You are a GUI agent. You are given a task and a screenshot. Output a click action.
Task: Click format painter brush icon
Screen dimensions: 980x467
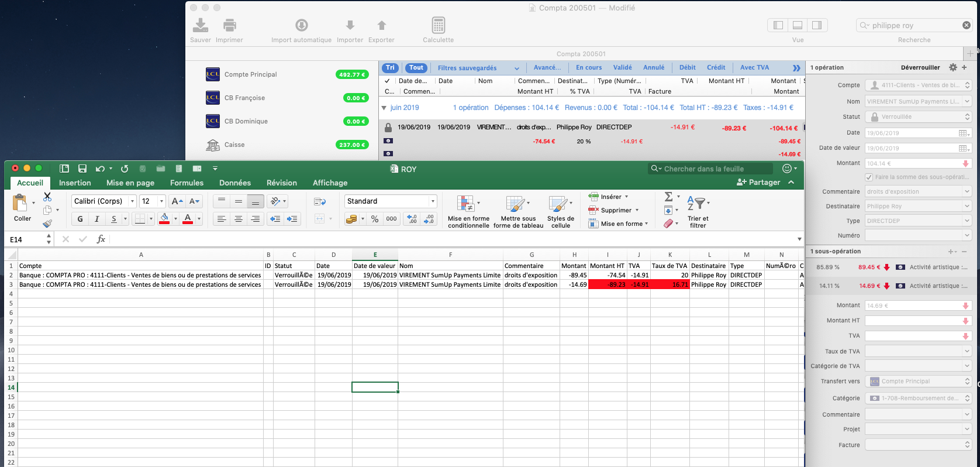[x=47, y=224]
